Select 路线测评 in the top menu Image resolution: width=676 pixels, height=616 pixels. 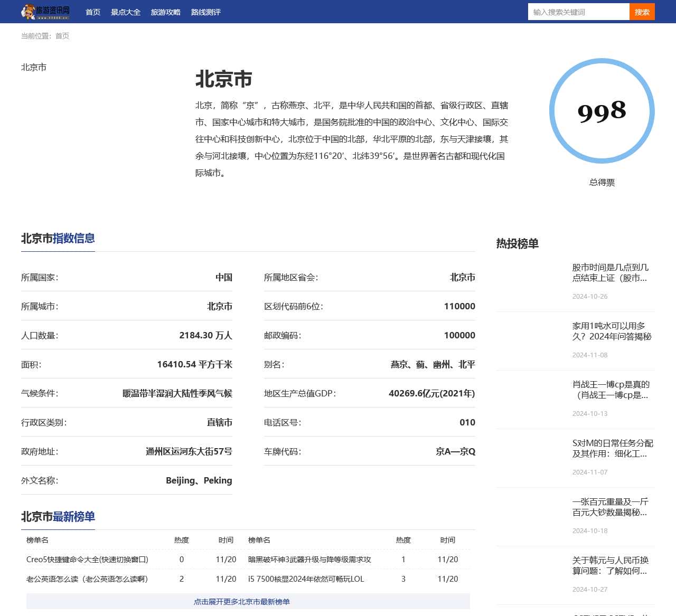tap(206, 12)
